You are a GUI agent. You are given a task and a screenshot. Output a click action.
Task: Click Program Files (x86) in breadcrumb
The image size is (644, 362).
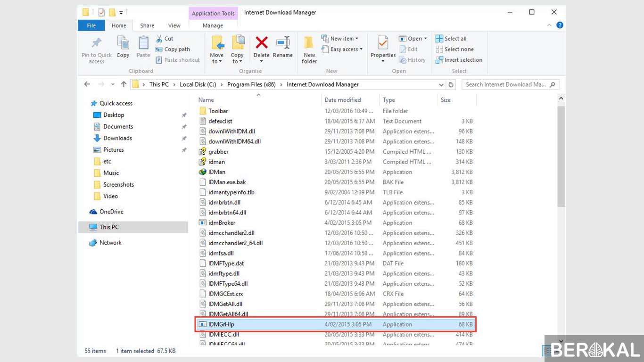(251, 84)
